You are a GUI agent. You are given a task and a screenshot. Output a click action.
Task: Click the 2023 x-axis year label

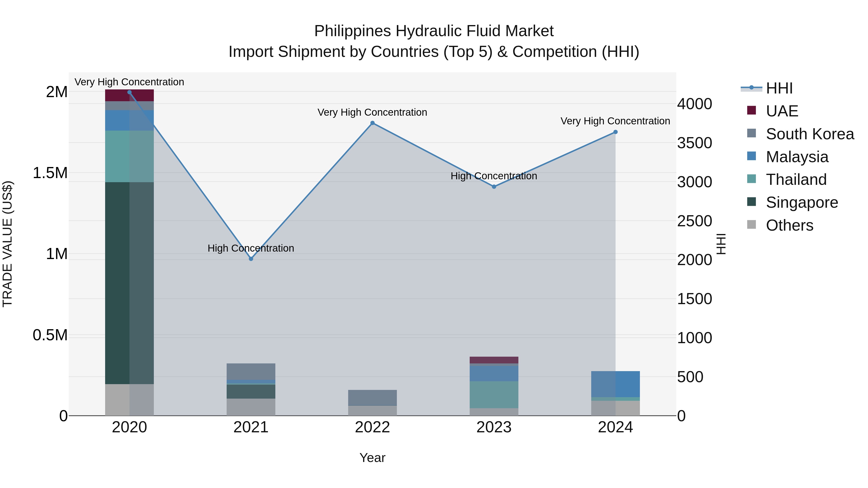[494, 427]
